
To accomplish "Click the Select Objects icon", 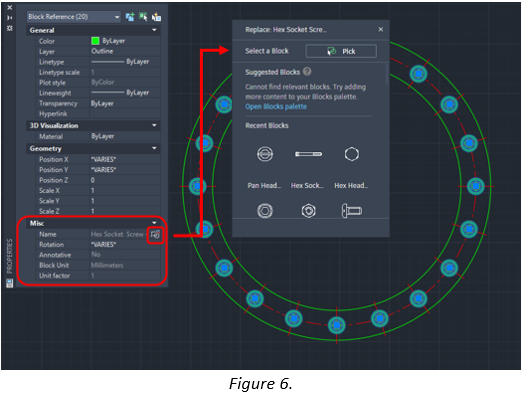I will tap(143, 17).
